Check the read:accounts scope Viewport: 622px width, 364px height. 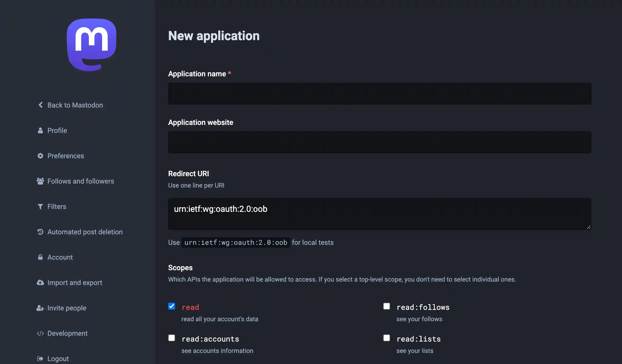tap(172, 338)
